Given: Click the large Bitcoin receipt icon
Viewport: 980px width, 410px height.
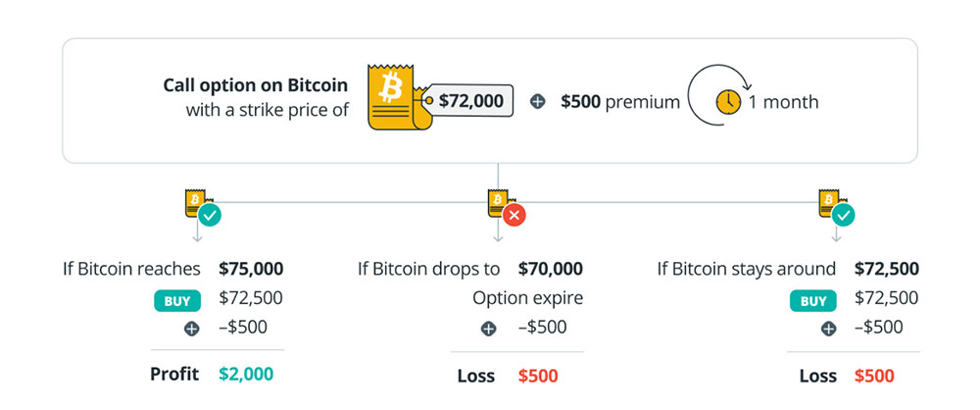Looking at the screenshot, I should [394, 98].
